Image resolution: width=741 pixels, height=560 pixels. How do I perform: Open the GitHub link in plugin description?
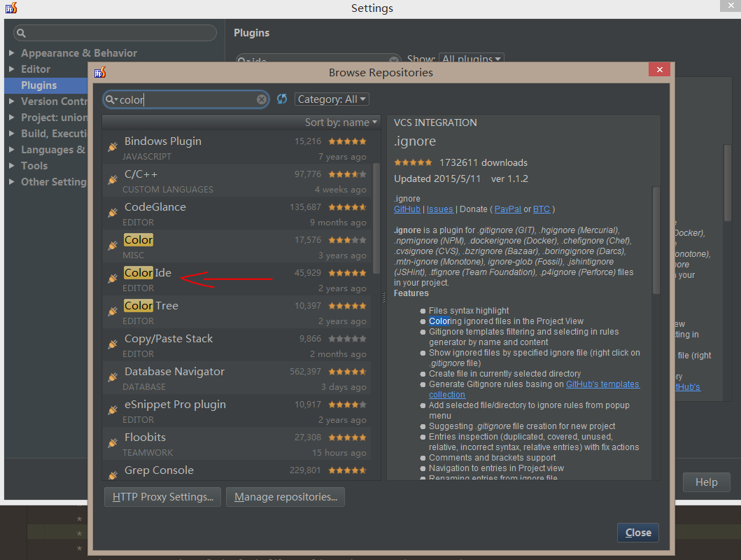[x=407, y=209]
